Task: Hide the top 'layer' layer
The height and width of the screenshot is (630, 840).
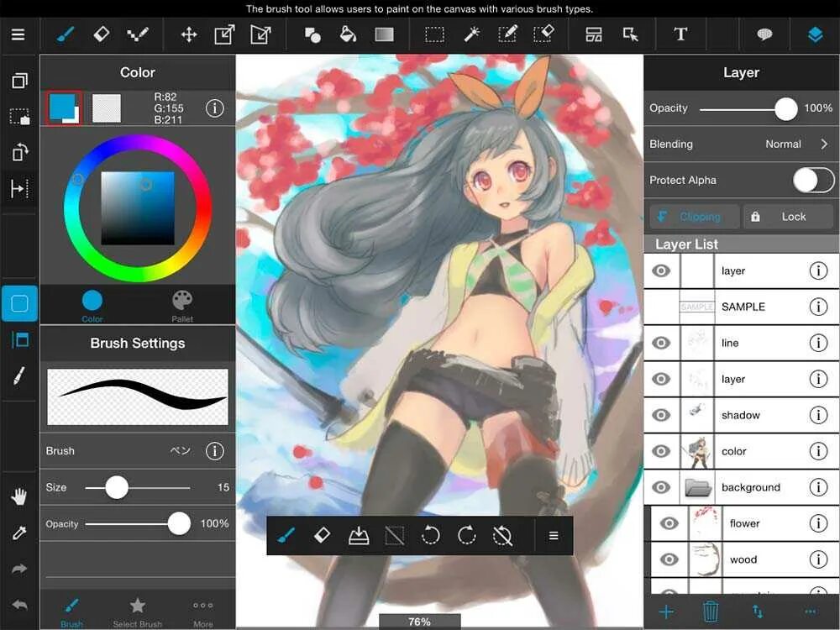Action: 661,270
